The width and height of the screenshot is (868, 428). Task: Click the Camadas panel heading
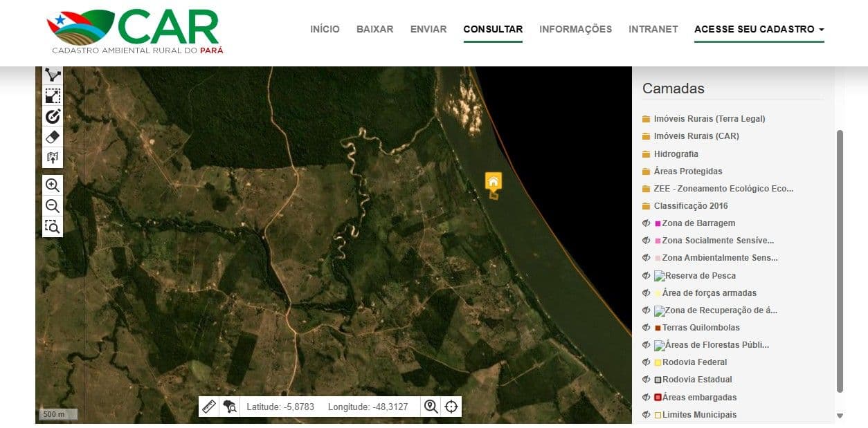tap(673, 89)
